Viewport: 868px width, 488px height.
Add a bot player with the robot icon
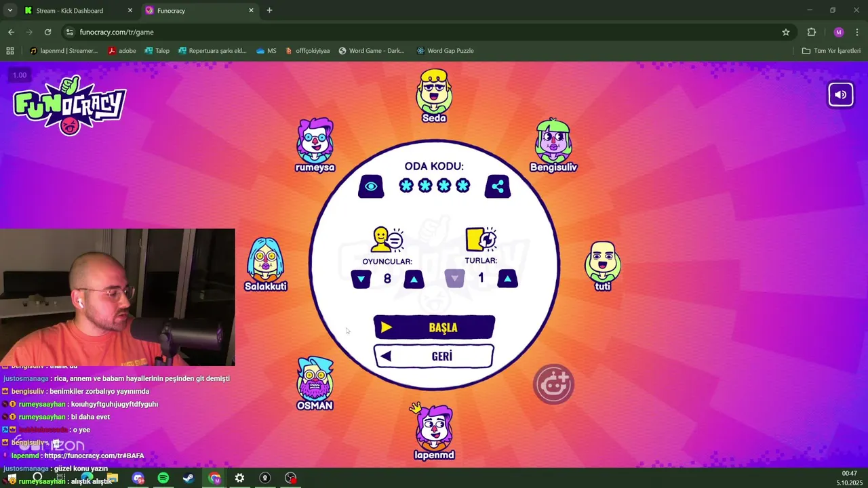(553, 384)
